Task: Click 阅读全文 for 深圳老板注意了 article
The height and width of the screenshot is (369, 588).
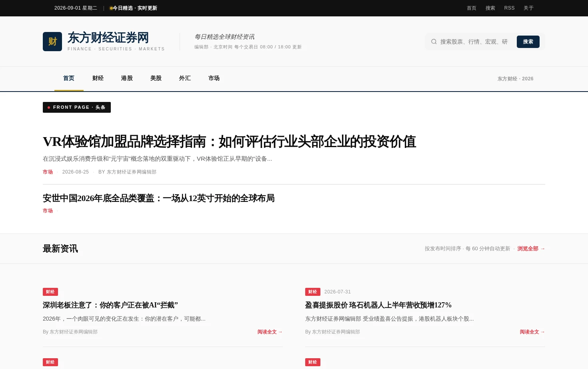Action: click(x=270, y=332)
